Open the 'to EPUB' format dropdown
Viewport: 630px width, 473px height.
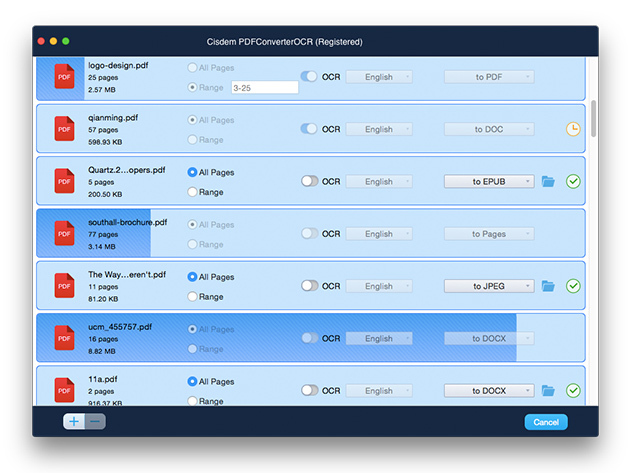pos(488,181)
